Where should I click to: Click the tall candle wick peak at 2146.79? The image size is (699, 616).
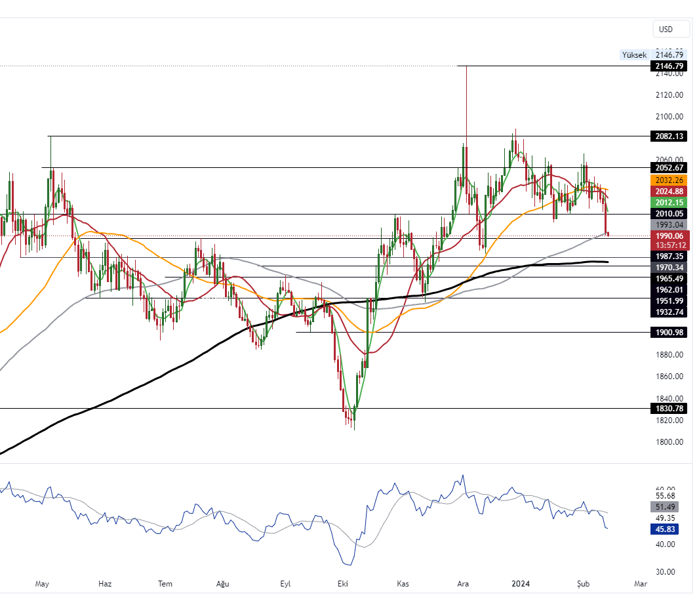(x=466, y=67)
